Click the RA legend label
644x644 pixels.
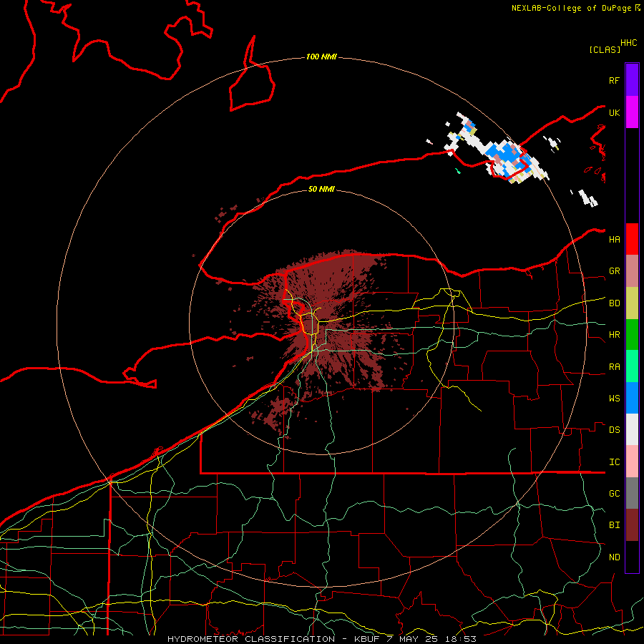615,367
